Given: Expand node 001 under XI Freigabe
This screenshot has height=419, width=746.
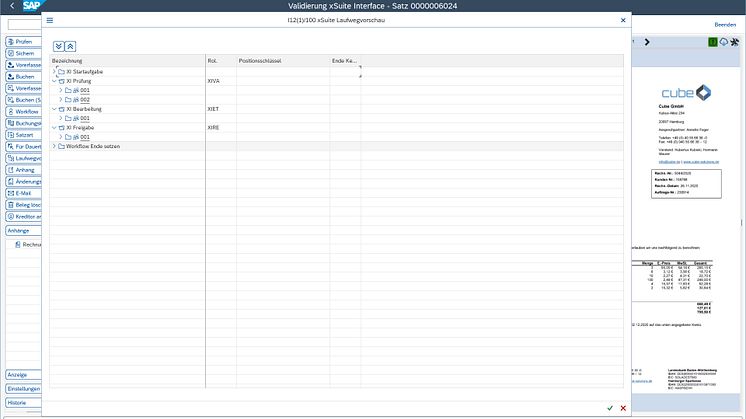Looking at the screenshot, I should point(61,137).
